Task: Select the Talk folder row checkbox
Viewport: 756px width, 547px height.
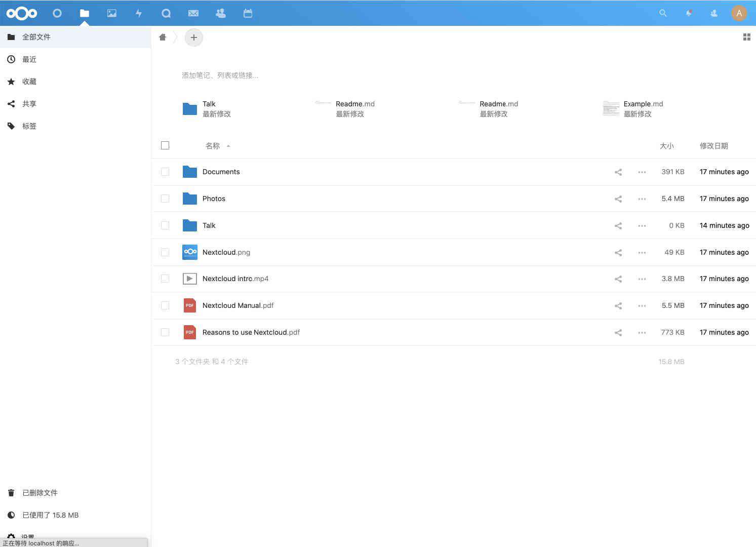Action: pyautogui.click(x=165, y=225)
